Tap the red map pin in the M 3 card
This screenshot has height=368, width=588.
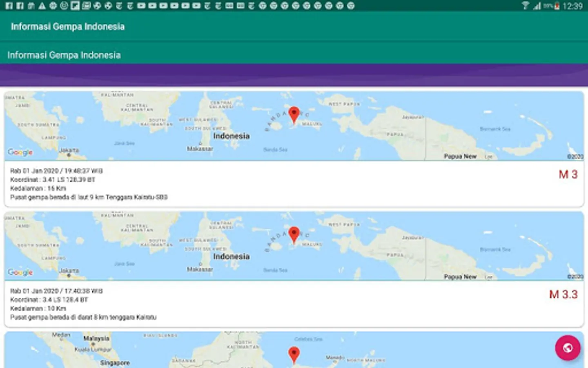pos(294,115)
